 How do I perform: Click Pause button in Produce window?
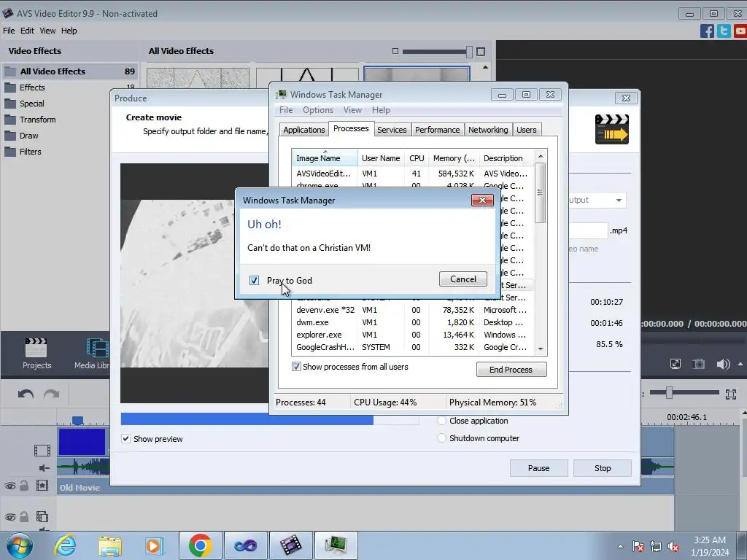tap(539, 468)
